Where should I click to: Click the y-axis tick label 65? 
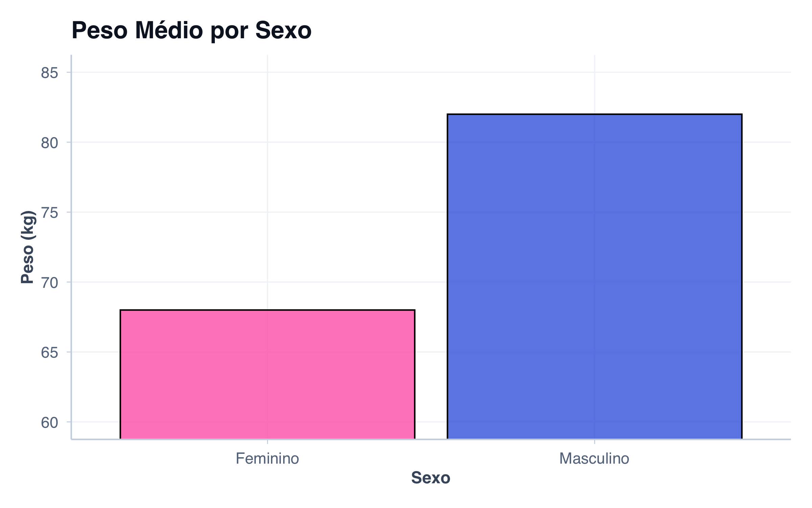[49, 353]
